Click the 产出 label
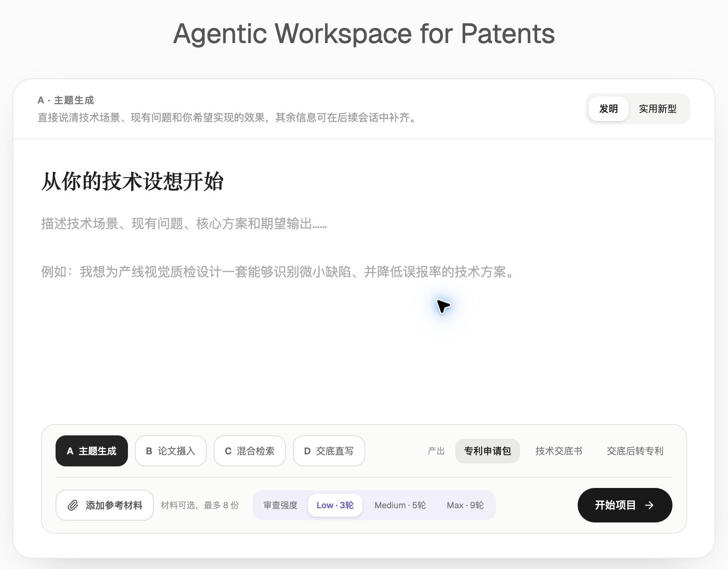 coord(436,451)
